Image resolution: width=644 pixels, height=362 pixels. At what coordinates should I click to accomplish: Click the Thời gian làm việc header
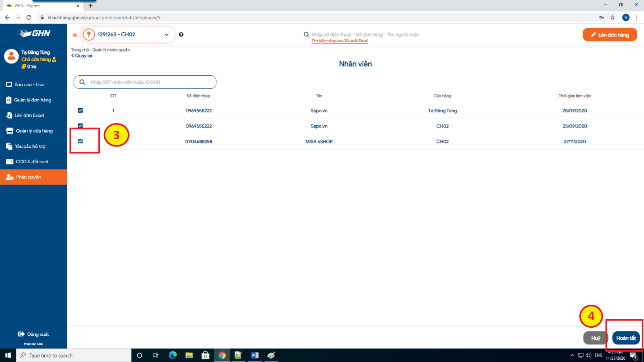click(x=575, y=96)
